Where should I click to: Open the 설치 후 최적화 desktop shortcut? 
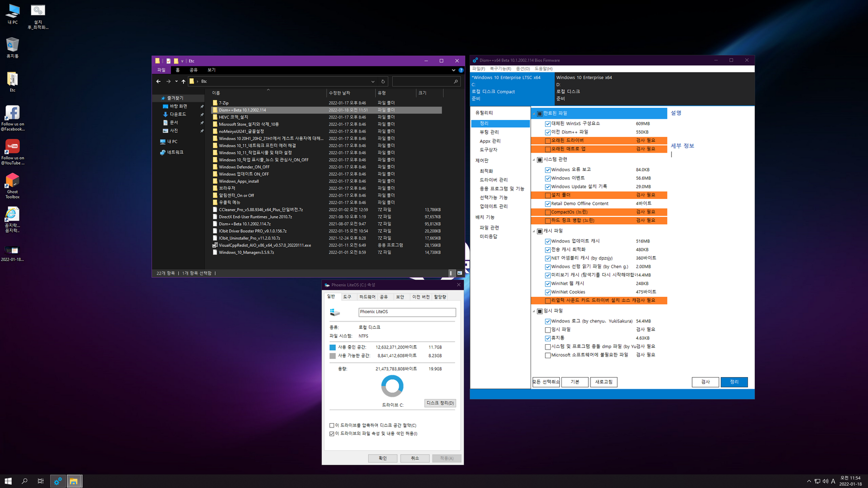pyautogui.click(x=38, y=16)
